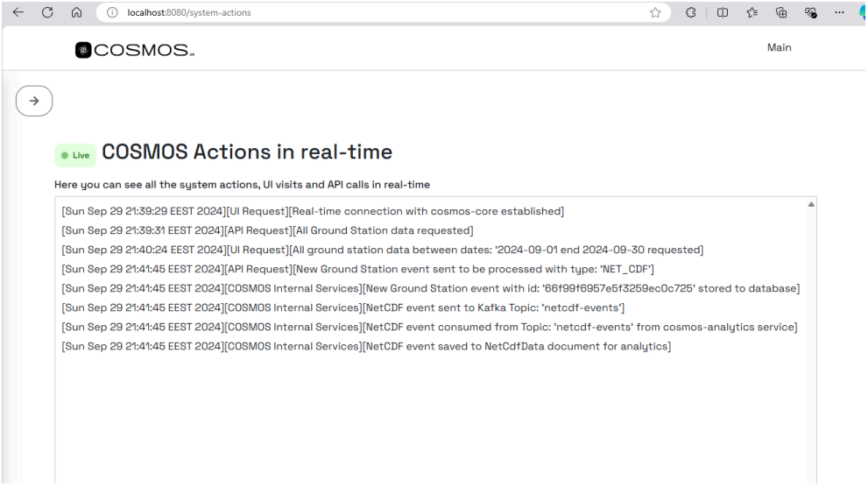Go back to the previous browser page
The height and width of the screenshot is (487, 868).
tap(15, 11)
